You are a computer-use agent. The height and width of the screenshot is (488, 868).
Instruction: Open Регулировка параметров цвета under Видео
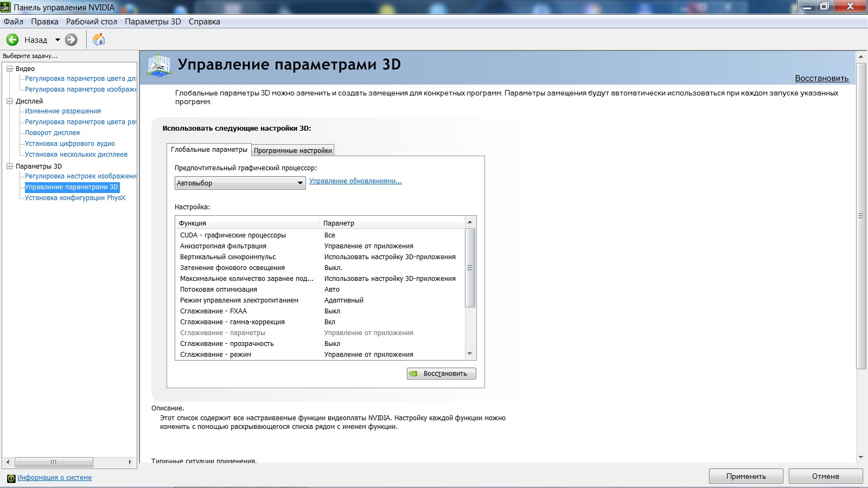coord(81,79)
